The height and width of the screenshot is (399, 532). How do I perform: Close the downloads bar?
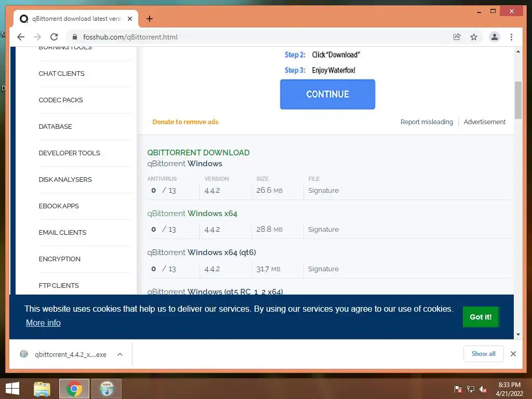[x=513, y=354]
